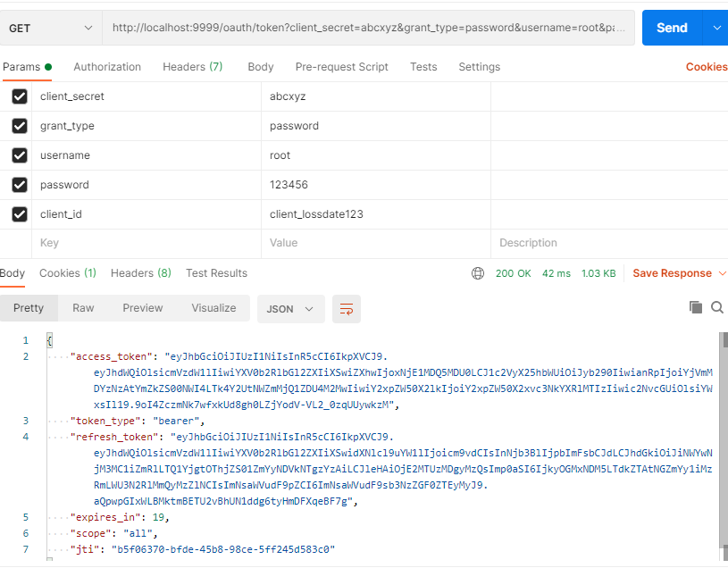This screenshot has height=568, width=728.
Task: Click the 42 ms response time
Action: [x=556, y=273]
